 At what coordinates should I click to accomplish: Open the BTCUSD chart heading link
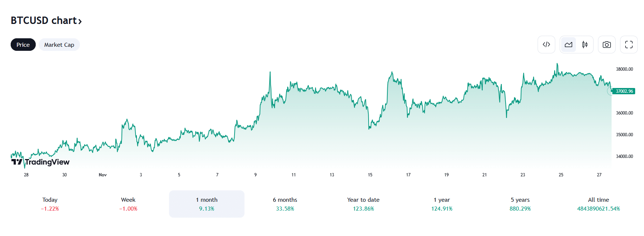43,21
